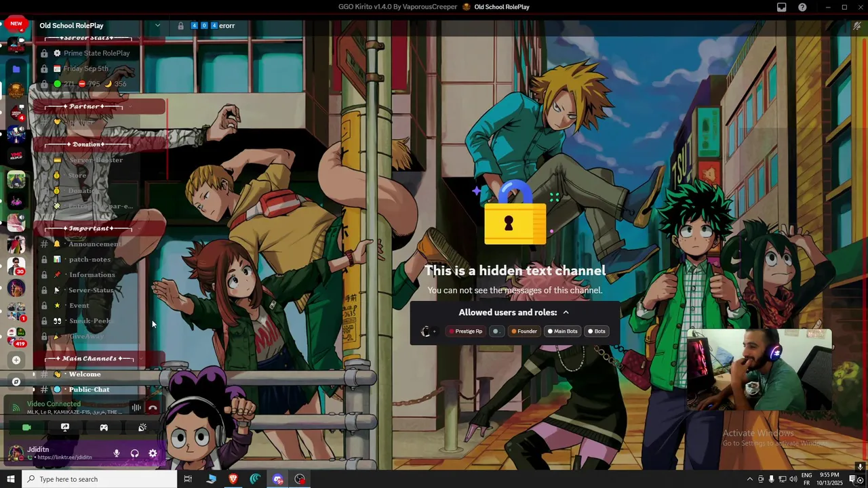Open the blue server folder icon
The height and width of the screenshot is (488, 868).
click(16, 68)
